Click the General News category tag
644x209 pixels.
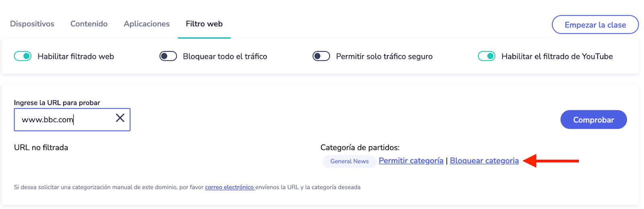click(349, 161)
